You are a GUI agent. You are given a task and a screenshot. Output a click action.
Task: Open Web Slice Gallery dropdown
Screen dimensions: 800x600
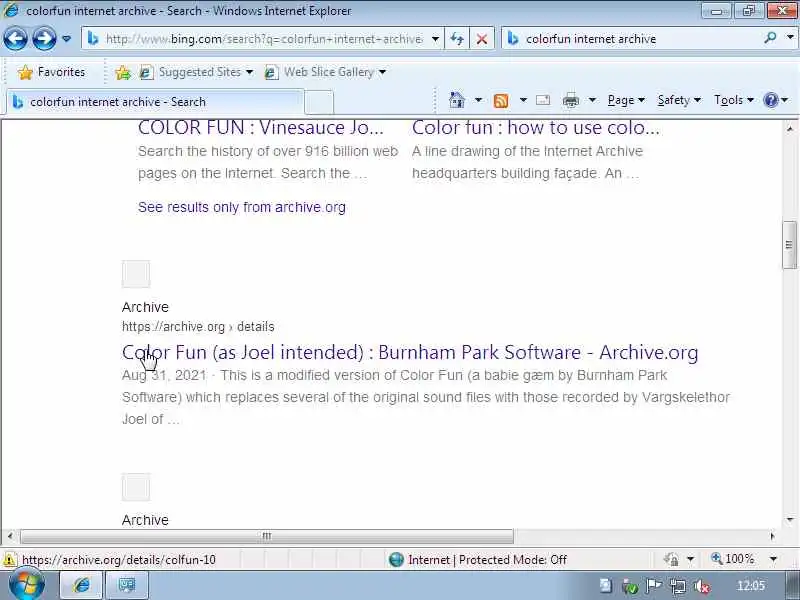click(325, 72)
